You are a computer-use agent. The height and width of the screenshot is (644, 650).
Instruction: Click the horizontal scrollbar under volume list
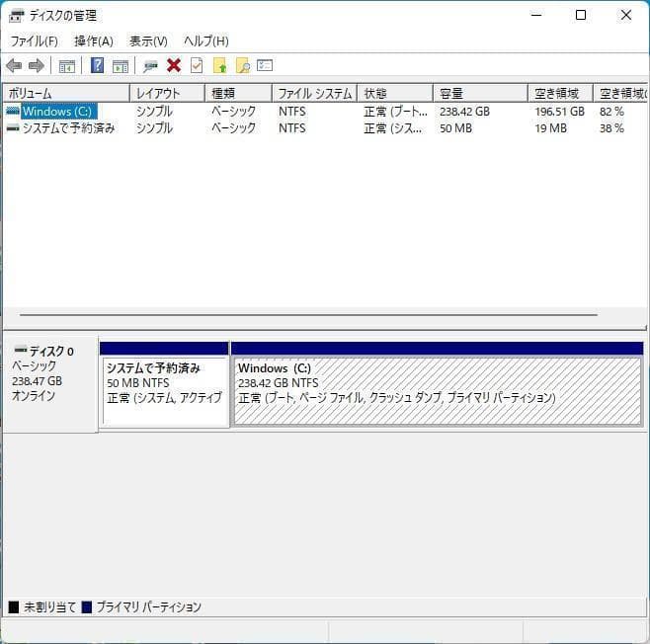[x=308, y=315]
